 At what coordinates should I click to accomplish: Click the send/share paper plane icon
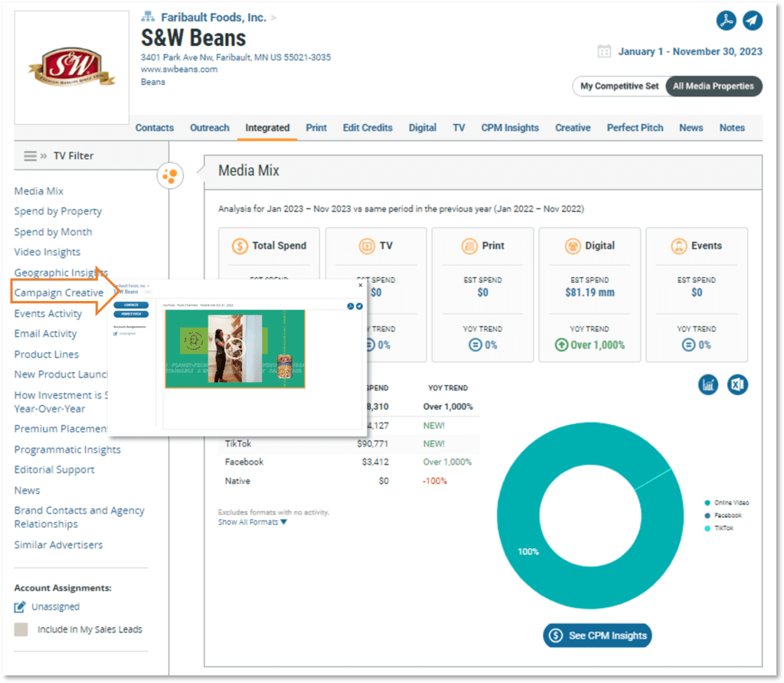(753, 21)
